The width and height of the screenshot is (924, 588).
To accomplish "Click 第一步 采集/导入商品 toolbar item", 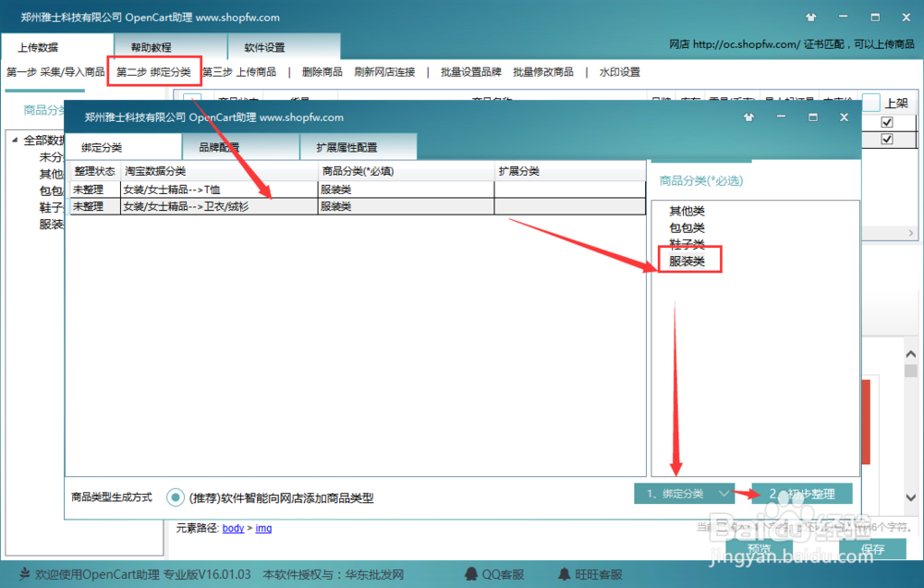I will [55, 72].
